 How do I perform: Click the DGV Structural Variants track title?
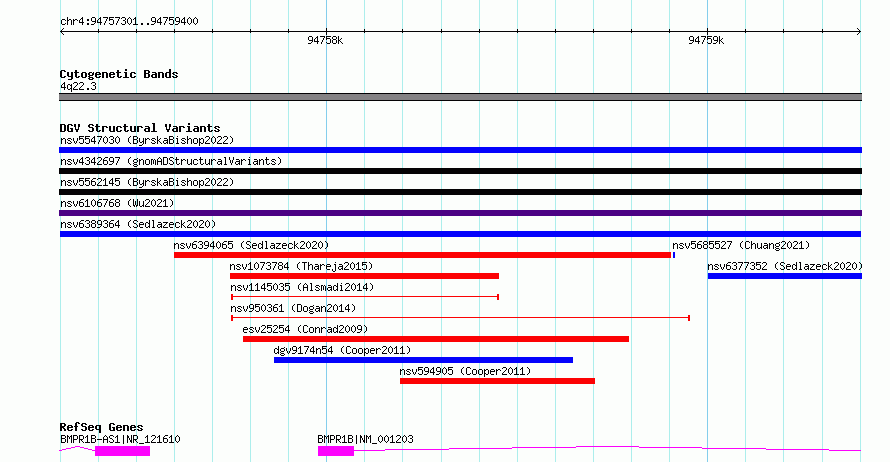(x=140, y=128)
